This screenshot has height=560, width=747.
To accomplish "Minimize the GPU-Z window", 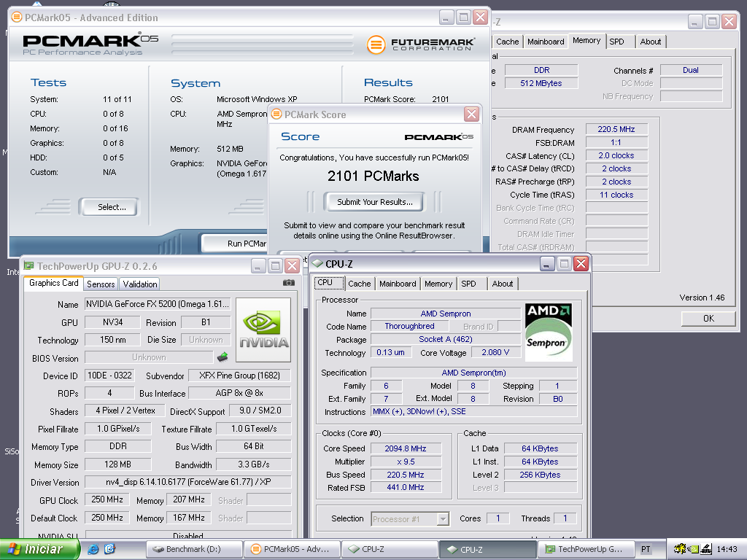I will coord(258,265).
